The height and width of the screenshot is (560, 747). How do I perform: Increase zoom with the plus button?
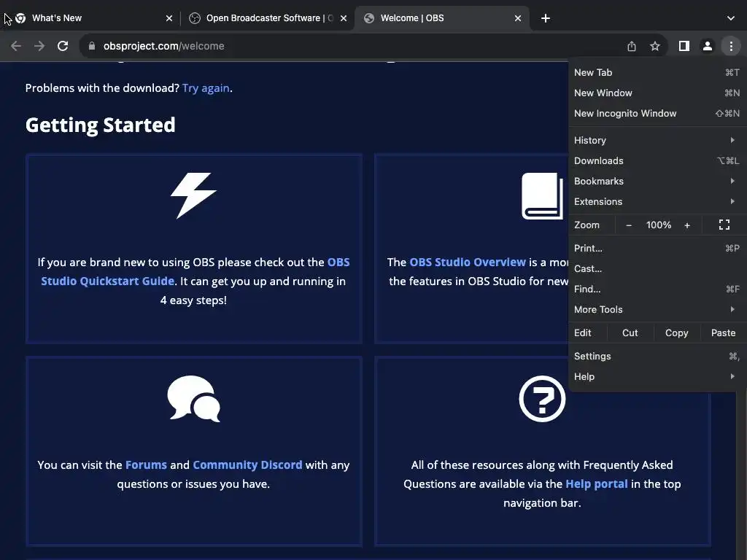pyautogui.click(x=687, y=225)
